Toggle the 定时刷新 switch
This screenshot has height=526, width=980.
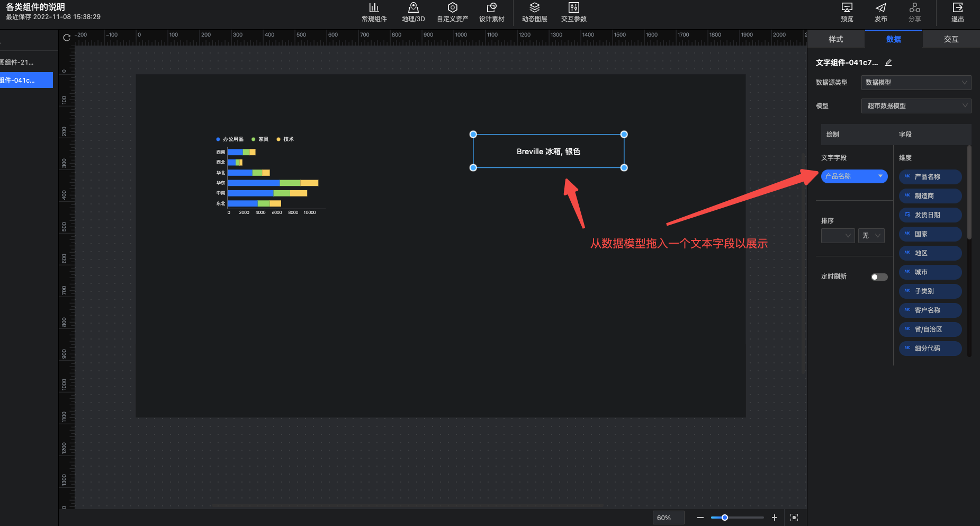[879, 277]
